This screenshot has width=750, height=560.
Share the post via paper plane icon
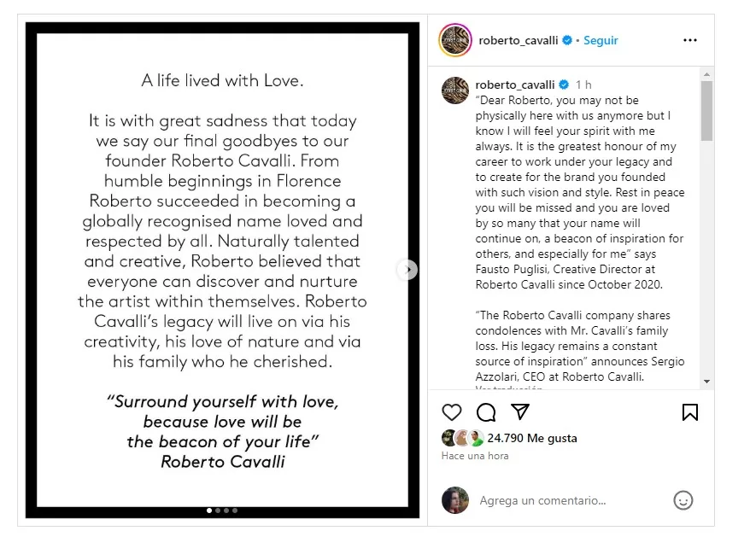coord(520,412)
